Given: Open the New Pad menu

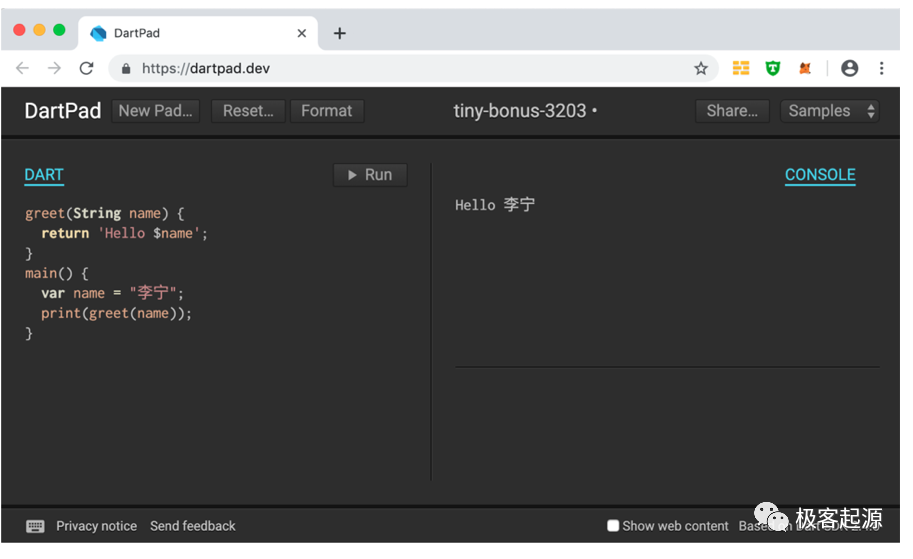Looking at the screenshot, I should pyautogui.click(x=155, y=111).
